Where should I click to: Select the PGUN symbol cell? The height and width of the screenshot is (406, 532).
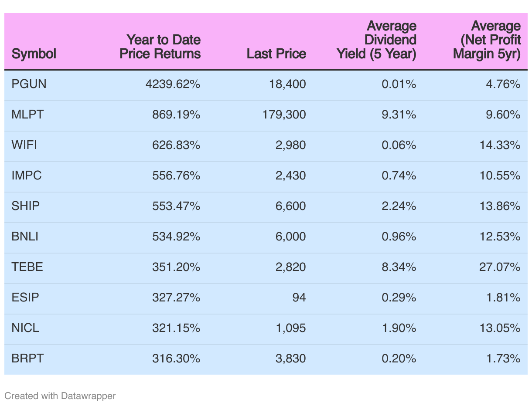29,84
